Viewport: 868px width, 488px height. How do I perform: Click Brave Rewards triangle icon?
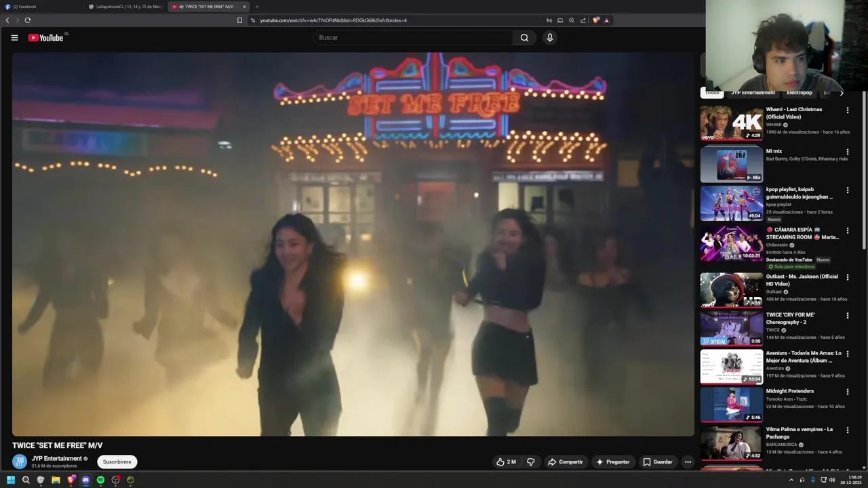click(x=607, y=20)
